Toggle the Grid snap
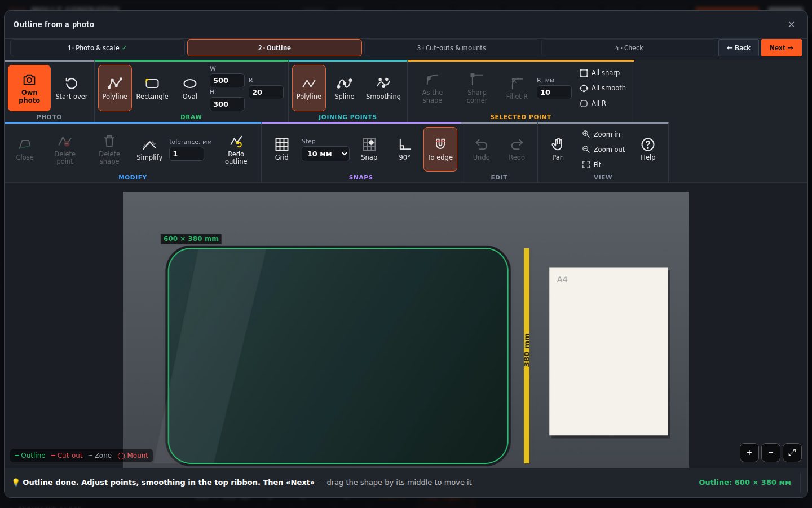Image resolution: width=812 pixels, height=508 pixels. (282, 150)
